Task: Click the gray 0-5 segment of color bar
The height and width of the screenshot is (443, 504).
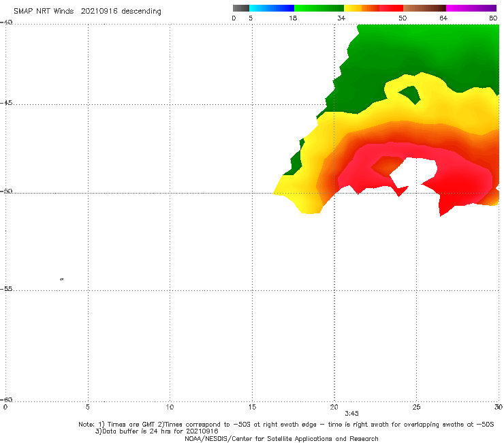Action: pyautogui.click(x=241, y=8)
